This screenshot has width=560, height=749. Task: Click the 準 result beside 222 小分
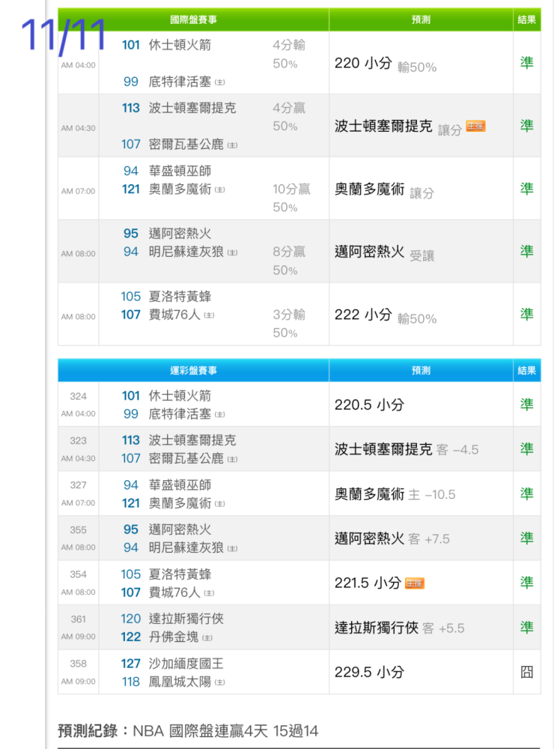click(x=526, y=315)
